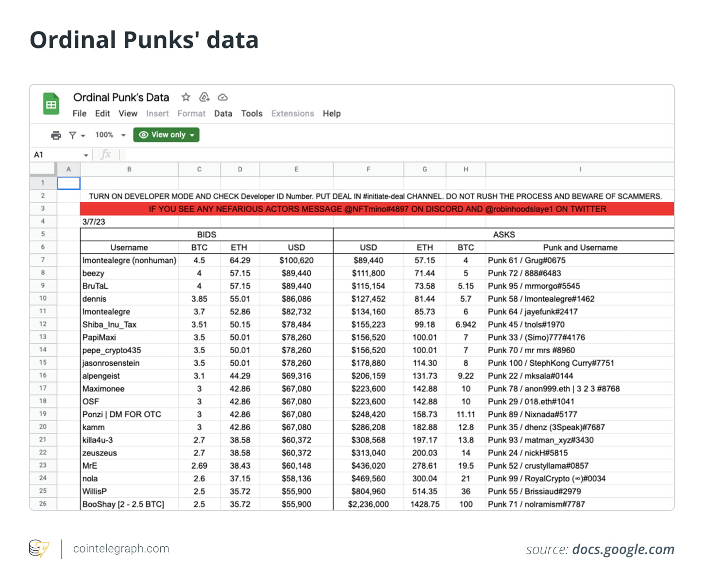Click the Cointelegraph logo icon
This screenshot has height=588, width=704.
click(x=39, y=549)
